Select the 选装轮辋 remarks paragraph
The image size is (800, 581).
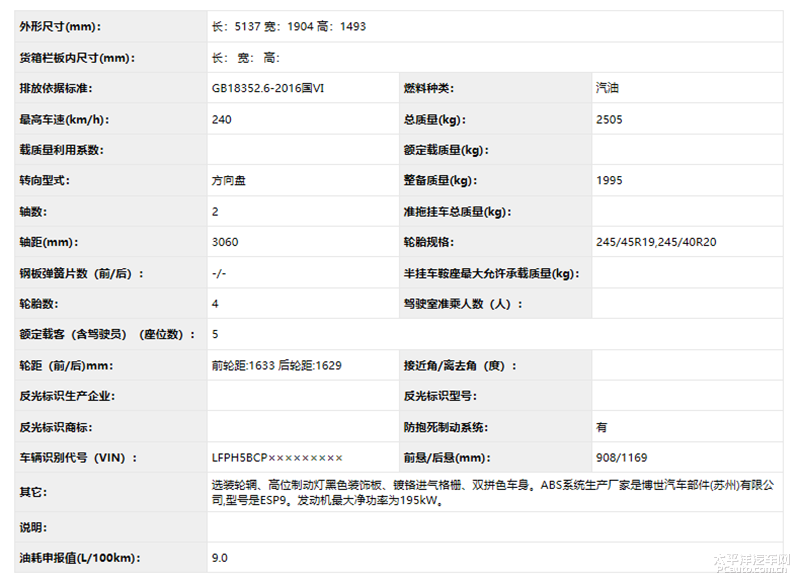493,492
